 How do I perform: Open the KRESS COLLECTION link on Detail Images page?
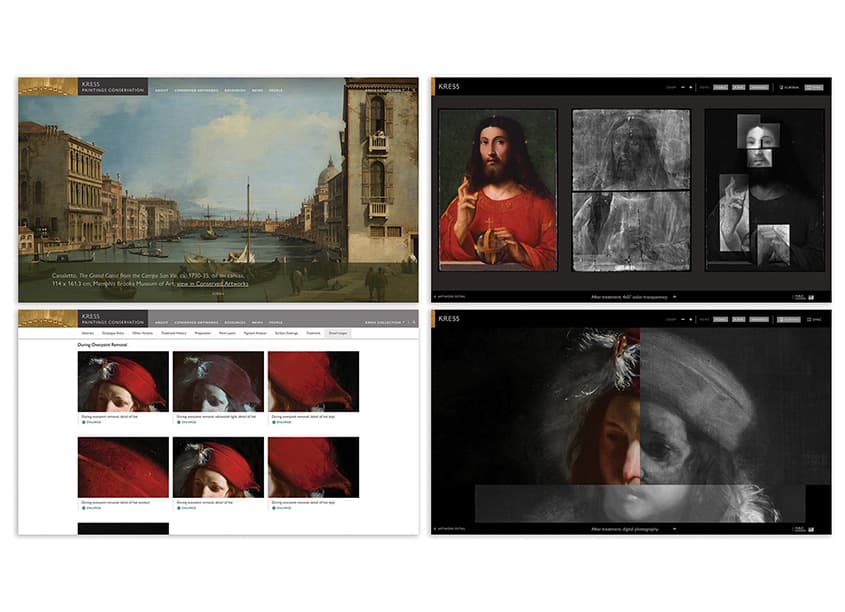tap(385, 323)
